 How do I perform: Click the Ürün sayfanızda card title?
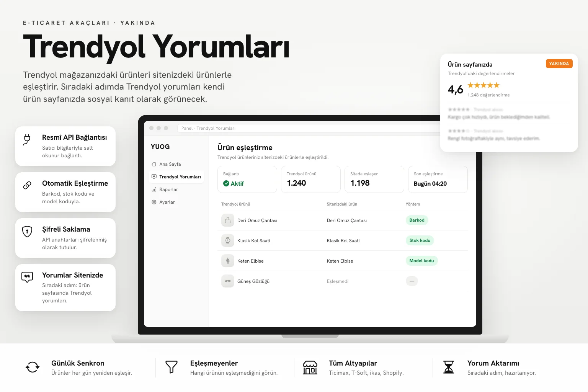pyautogui.click(x=470, y=64)
